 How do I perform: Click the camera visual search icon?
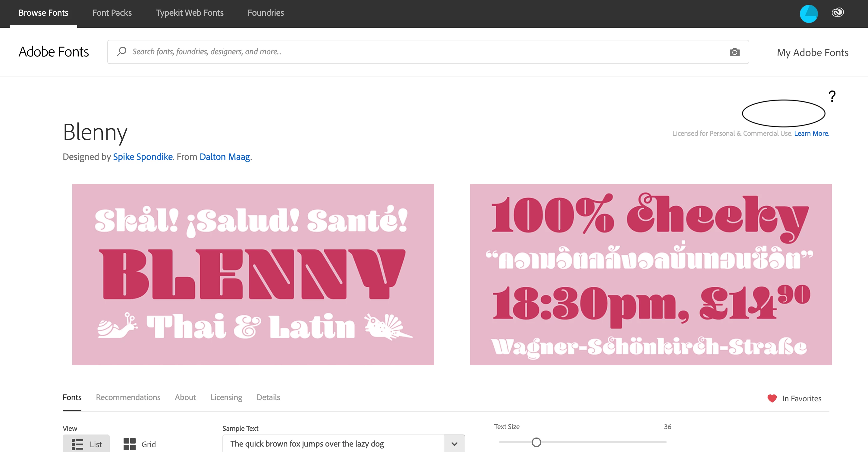(x=734, y=52)
